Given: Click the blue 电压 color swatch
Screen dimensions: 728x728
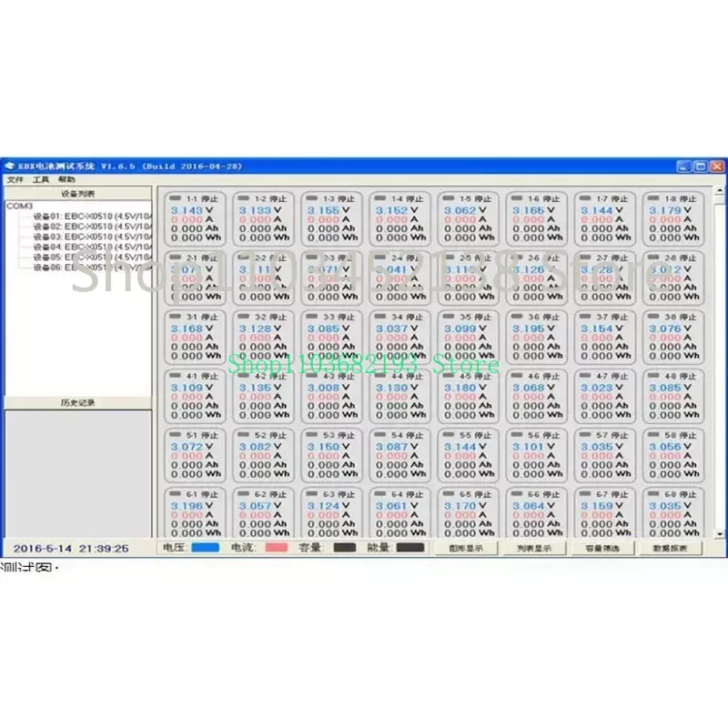Looking at the screenshot, I should point(206,548).
